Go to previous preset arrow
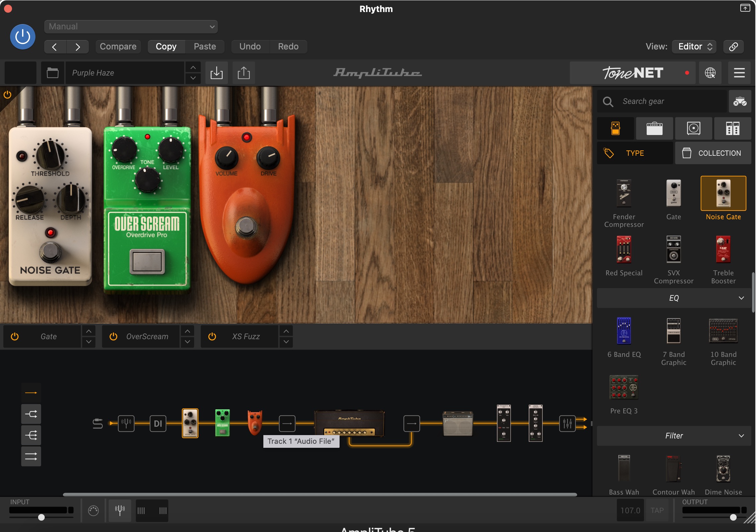Image resolution: width=756 pixels, height=532 pixels. point(55,47)
